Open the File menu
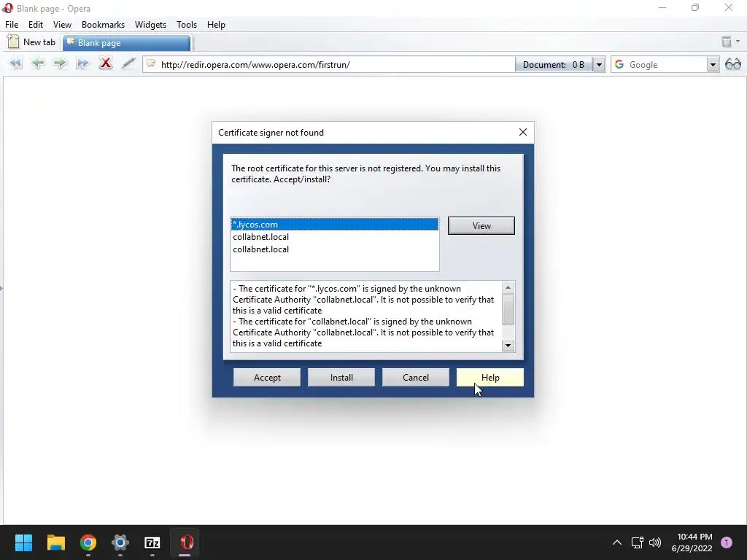This screenshot has height=560, width=747. [12, 25]
